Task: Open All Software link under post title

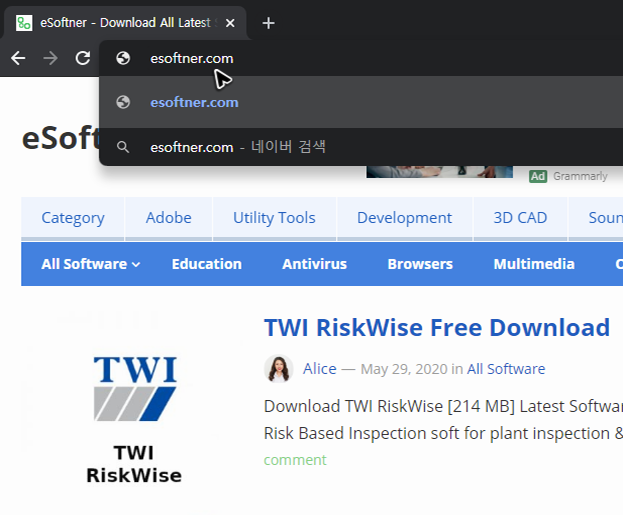Action: click(506, 369)
